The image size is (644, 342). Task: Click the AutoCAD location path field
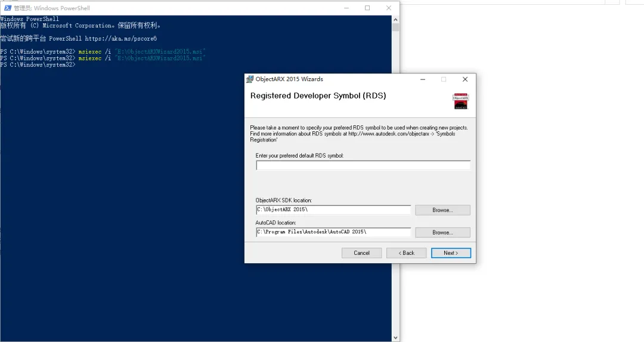333,232
